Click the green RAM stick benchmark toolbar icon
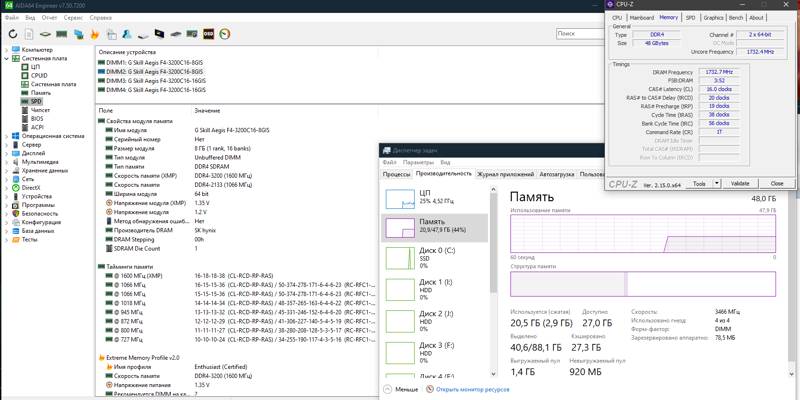This screenshot has height=400, width=800. (x=62, y=34)
